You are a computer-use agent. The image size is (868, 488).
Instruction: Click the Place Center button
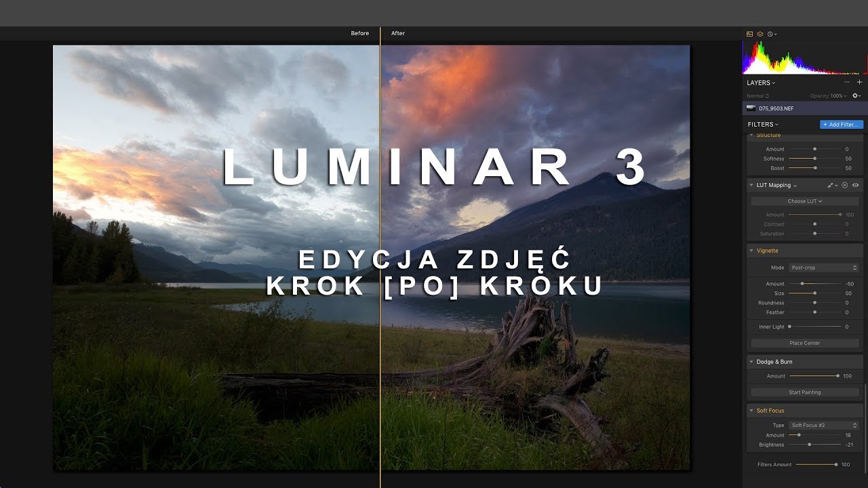pyautogui.click(x=805, y=343)
